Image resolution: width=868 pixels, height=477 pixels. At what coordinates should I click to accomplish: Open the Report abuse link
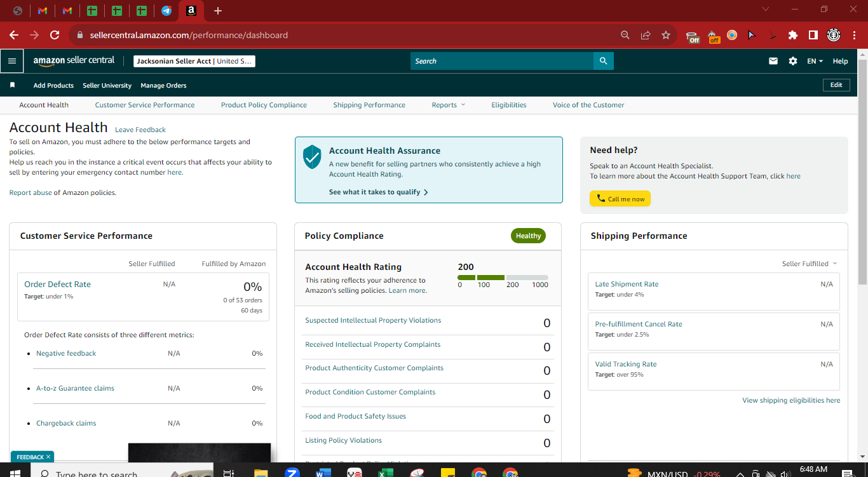click(31, 192)
